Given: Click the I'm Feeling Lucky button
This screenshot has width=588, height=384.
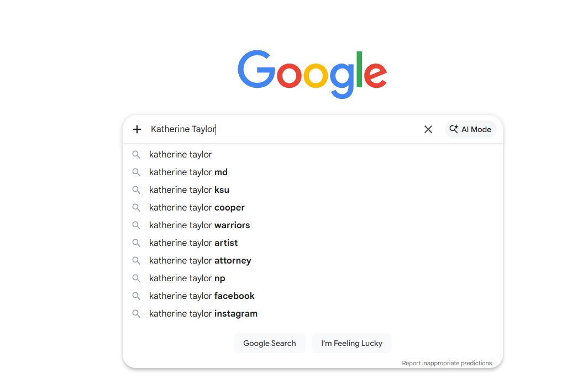Looking at the screenshot, I should click(351, 343).
